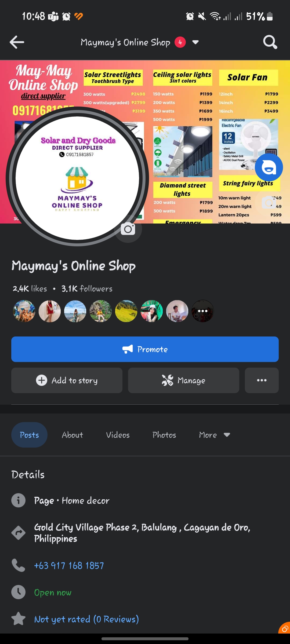Open the Gold City Village address
Viewport: 290px width, 644px height.
click(x=142, y=533)
